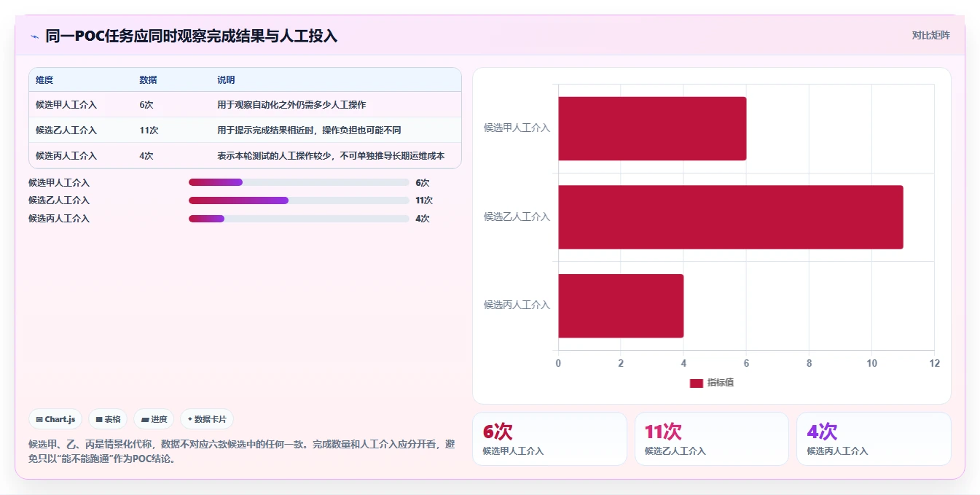Click the 维度 column header
This screenshot has width=980, height=495.
tap(44, 80)
